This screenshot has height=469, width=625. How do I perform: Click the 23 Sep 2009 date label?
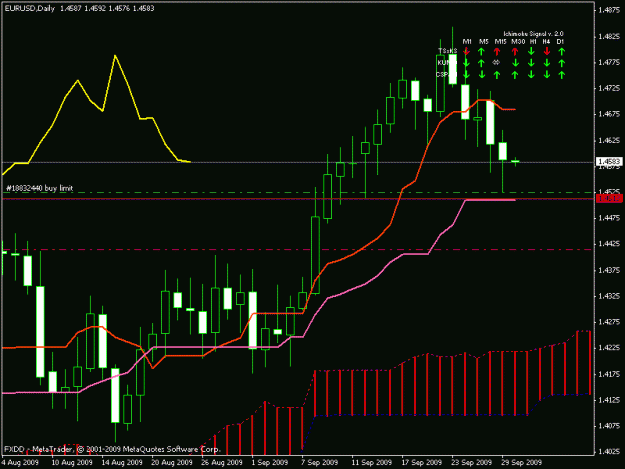472,462
